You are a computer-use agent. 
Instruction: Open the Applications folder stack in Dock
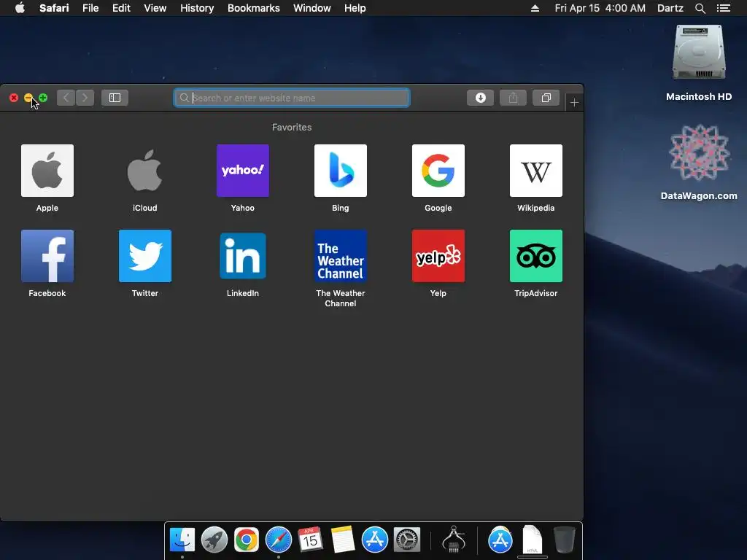[x=500, y=540]
